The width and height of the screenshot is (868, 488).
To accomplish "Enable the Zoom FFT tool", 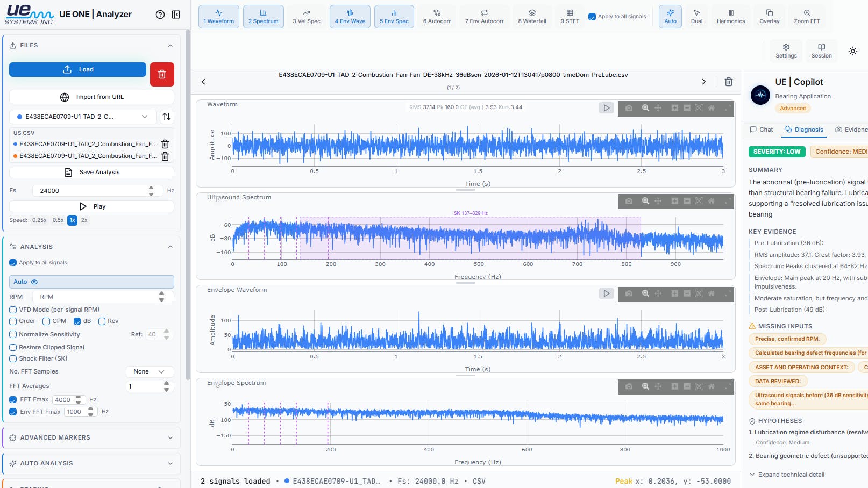I will (807, 17).
